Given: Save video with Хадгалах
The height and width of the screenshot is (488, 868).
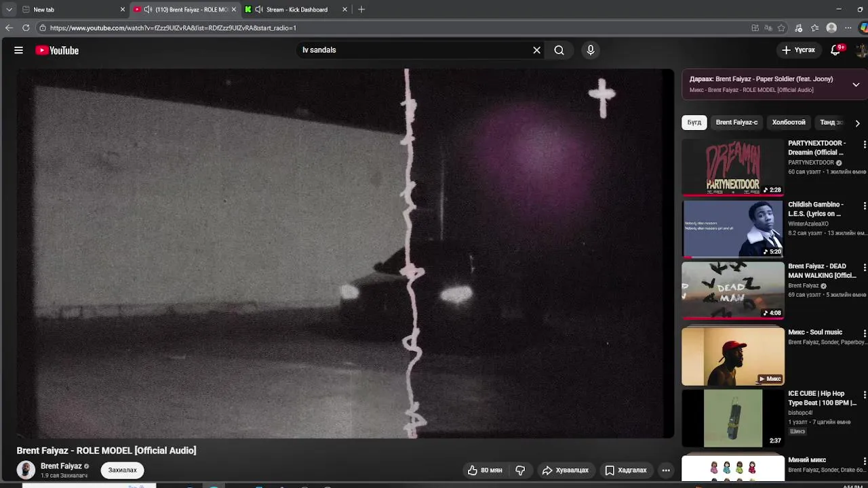Looking at the screenshot, I should (626, 470).
